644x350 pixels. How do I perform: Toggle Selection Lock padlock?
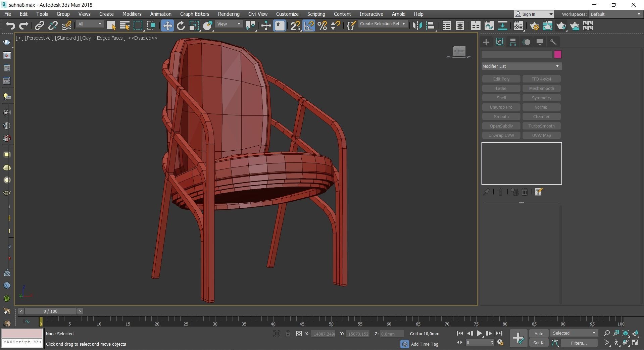288,334
